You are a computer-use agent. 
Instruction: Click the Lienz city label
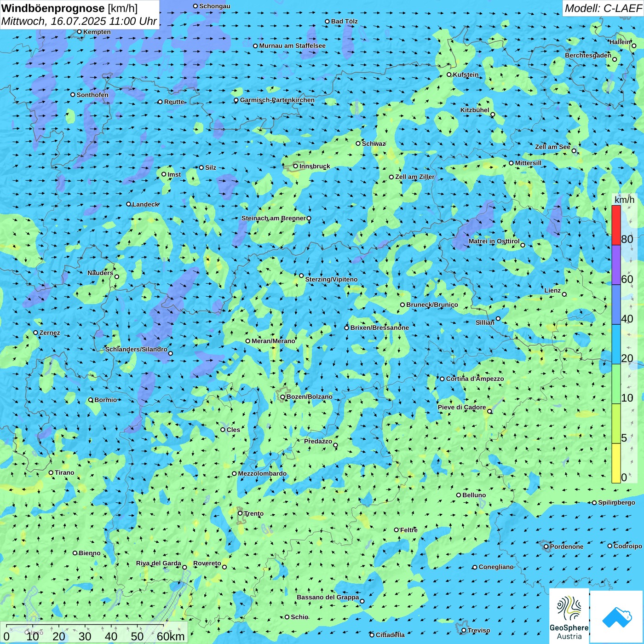(x=552, y=290)
